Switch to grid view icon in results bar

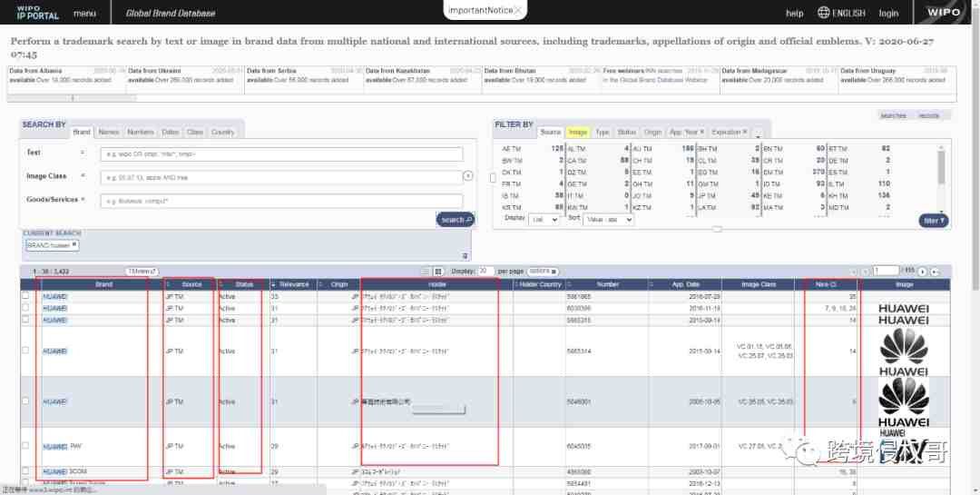(438, 272)
